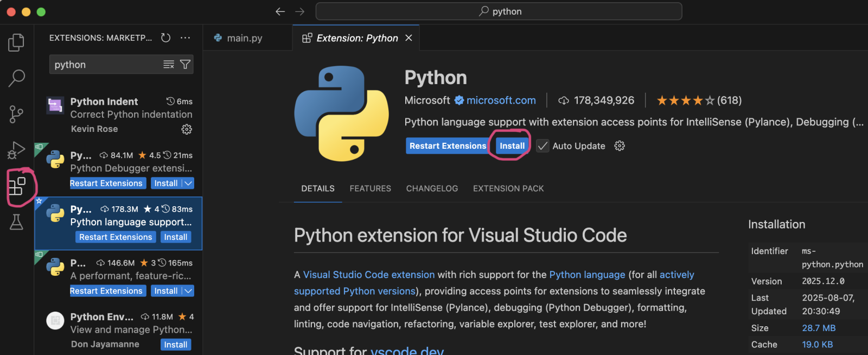This screenshot has width=868, height=355.
Task: Open Source Control view
Action: coord(16,114)
